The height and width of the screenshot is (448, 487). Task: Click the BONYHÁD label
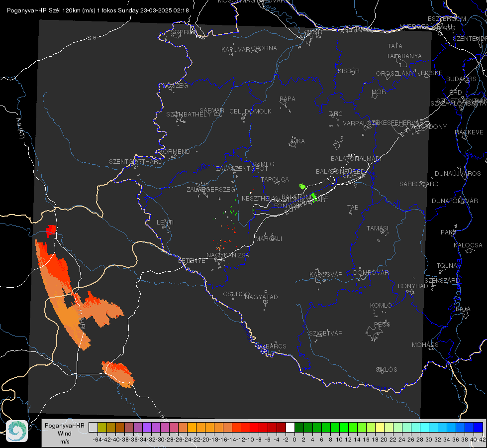click(x=413, y=286)
